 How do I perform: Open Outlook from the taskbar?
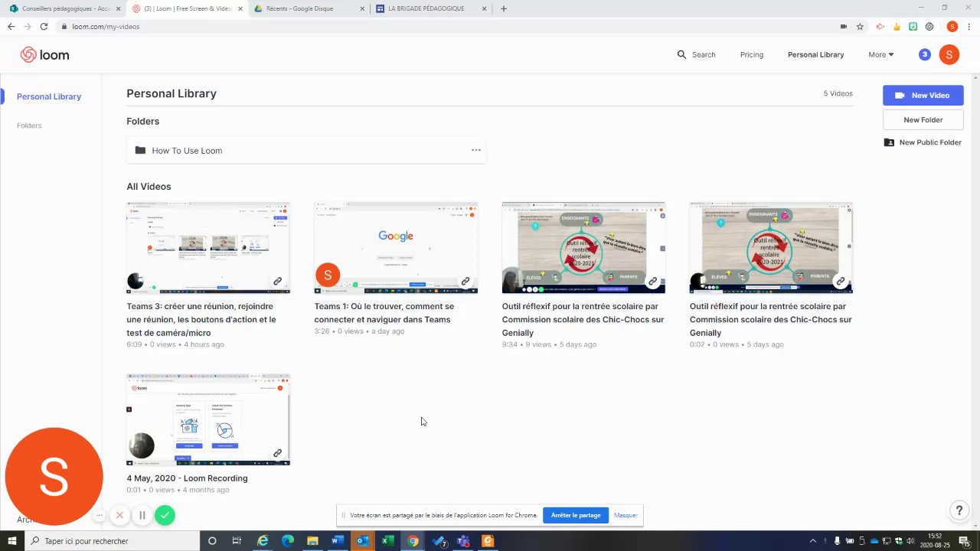[362, 541]
